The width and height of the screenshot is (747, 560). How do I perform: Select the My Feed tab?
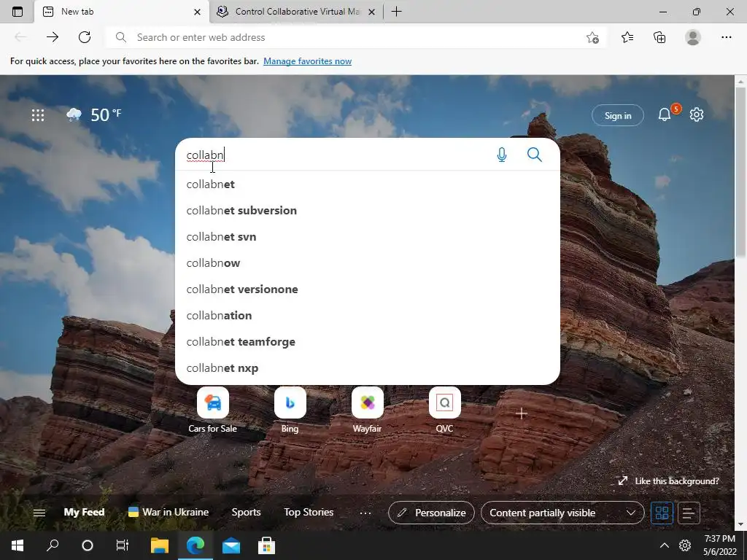click(x=85, y=513)
